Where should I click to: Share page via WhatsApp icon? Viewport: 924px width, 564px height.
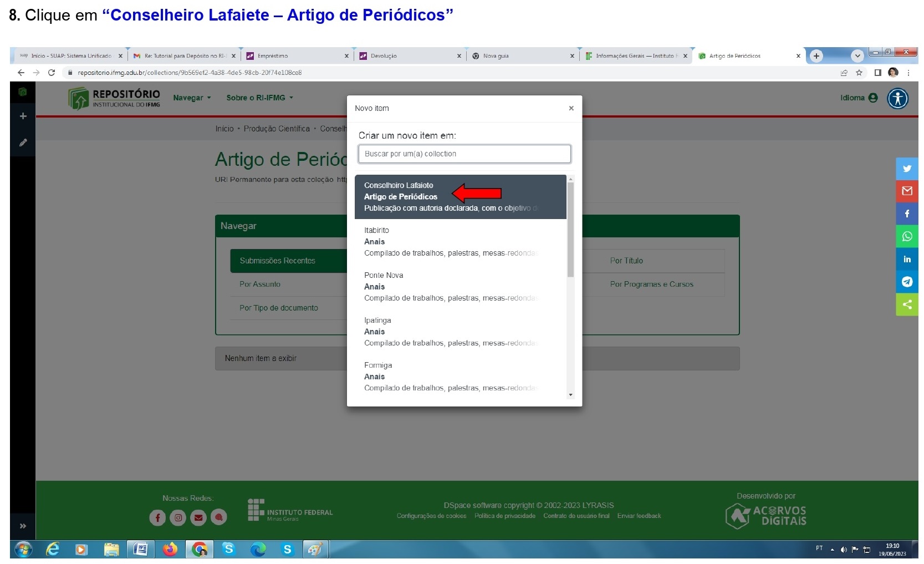tap(907, 236)
